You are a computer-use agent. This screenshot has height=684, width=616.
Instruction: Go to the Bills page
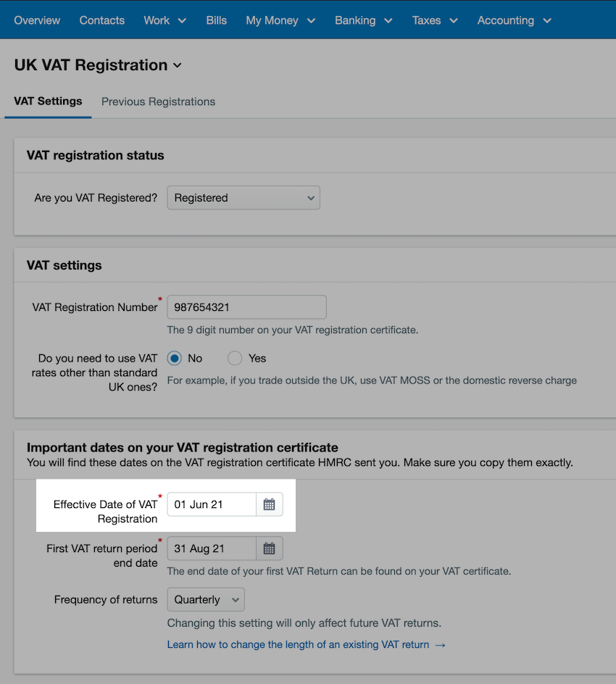pos(217,20)
